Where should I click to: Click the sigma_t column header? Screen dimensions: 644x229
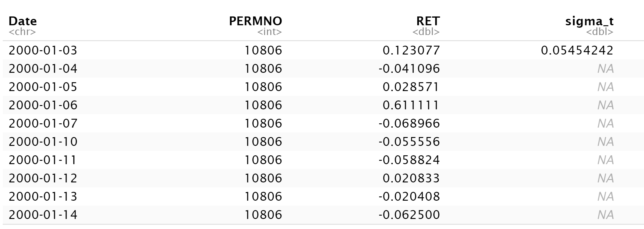[x=589, y=21]
